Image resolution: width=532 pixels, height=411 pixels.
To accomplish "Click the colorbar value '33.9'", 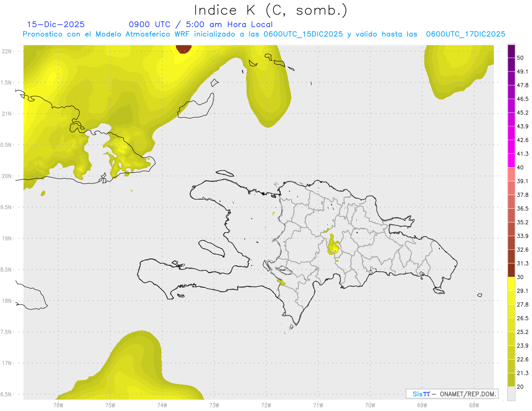I will (523, 236).
